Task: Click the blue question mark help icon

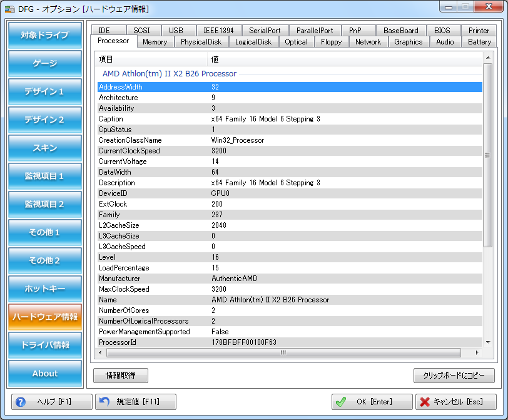Action: 21,402
